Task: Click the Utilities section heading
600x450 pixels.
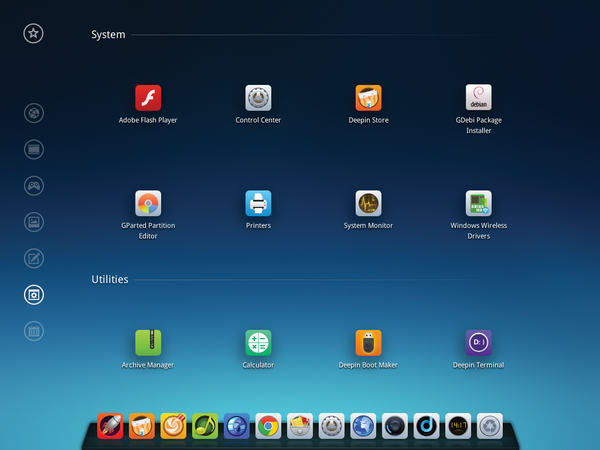Action: pos(110,279)
